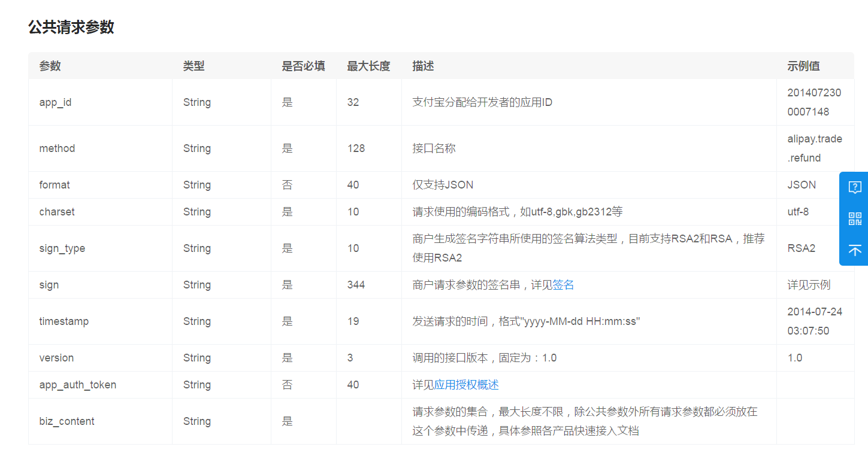The image size is (868, 462).
Task: Select the 2014-07-24 03:07:50 timestamp example
Action: [815, 321]
